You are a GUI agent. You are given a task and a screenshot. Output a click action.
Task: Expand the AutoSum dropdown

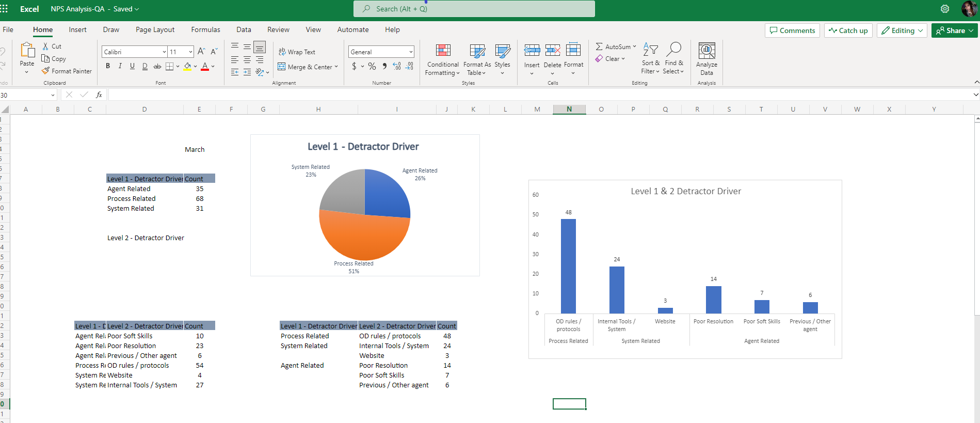click(x=634, y=46)
